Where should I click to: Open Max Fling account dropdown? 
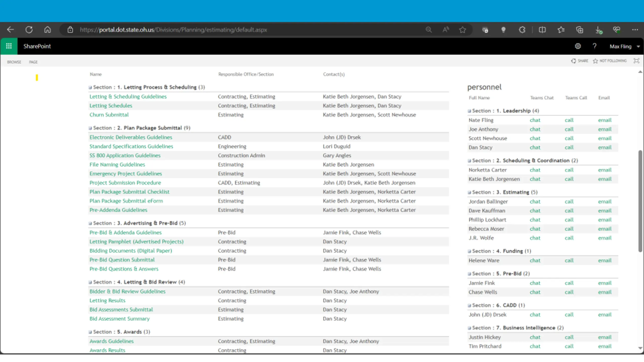pyautogui.click(x=625, y=46)
